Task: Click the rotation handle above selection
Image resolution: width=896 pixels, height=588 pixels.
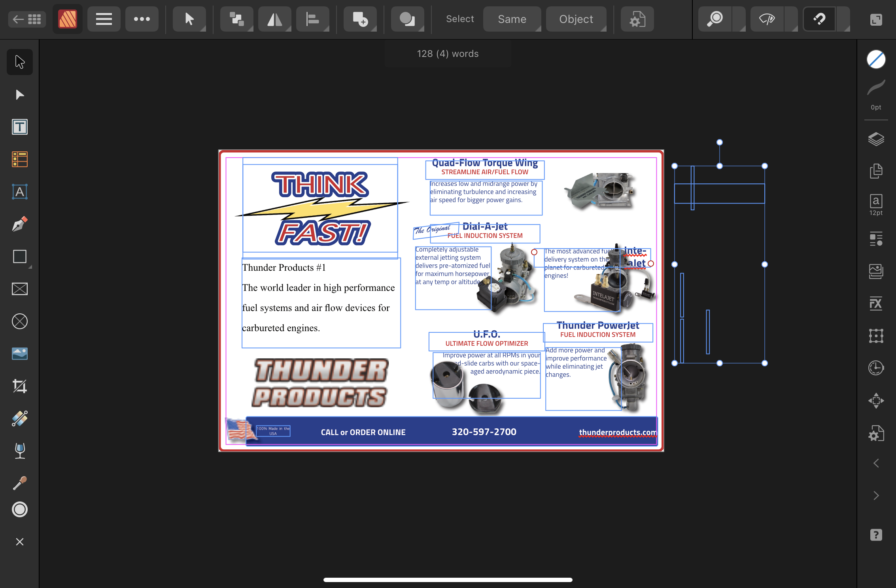Action: [x=720, y=142]
